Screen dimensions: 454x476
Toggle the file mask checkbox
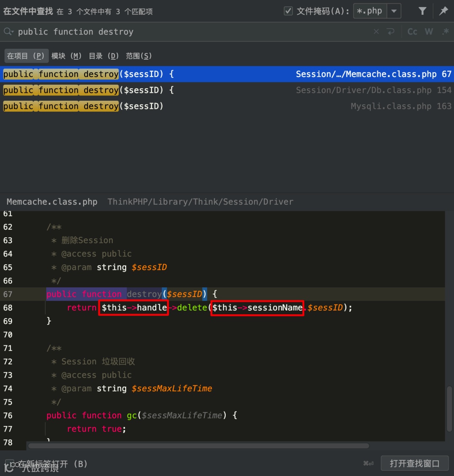pyautogui.click(x=288, y=11)
